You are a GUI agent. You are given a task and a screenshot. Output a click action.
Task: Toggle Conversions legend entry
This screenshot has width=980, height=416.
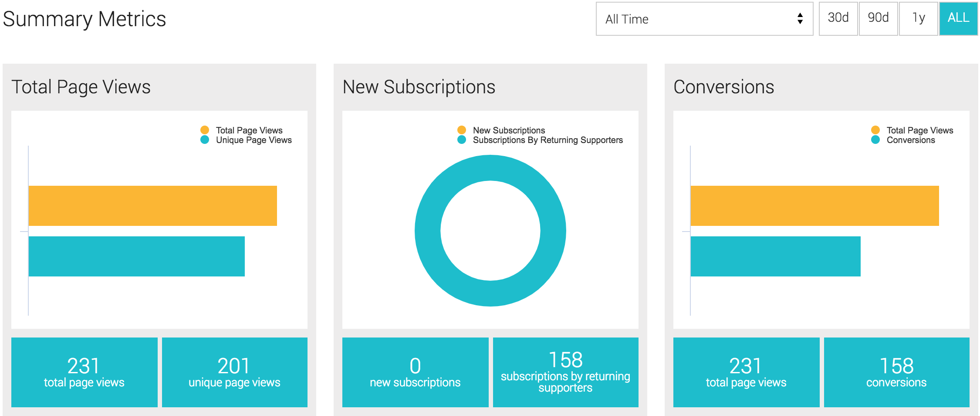tap(903, 140)
